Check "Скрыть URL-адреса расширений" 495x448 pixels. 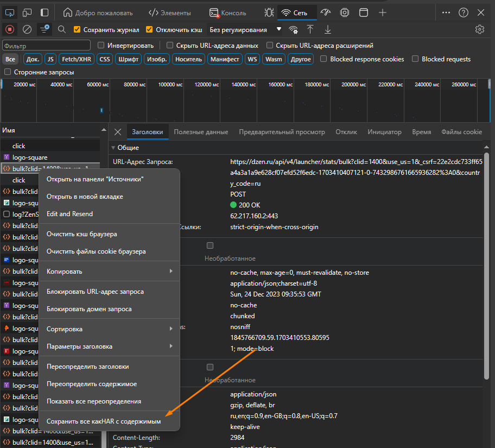(x=270, y=46)
